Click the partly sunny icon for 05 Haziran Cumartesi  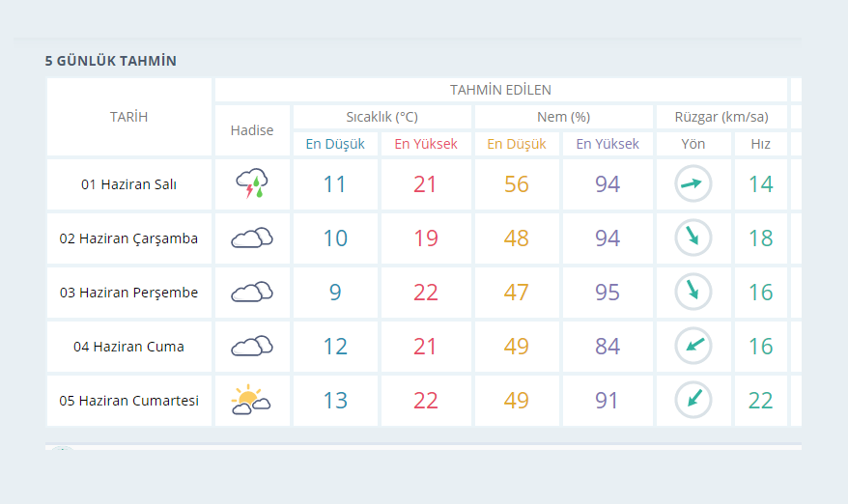coord(251,400)
